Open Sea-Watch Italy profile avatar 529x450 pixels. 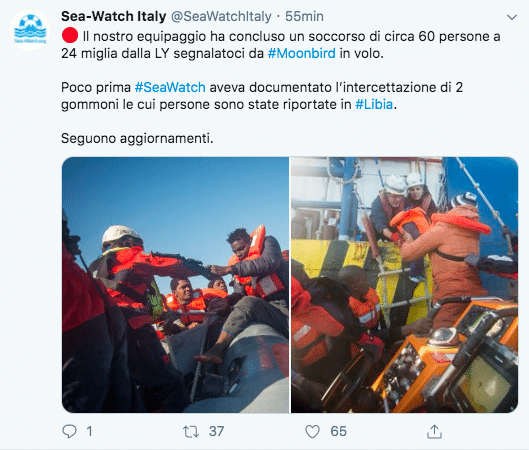30,30
